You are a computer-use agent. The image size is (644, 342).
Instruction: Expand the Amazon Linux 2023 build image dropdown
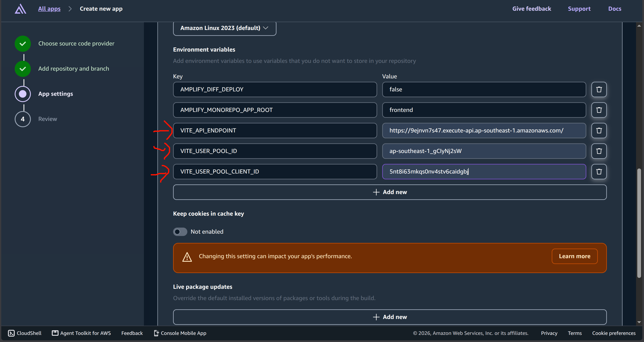(x=224, y=28)
